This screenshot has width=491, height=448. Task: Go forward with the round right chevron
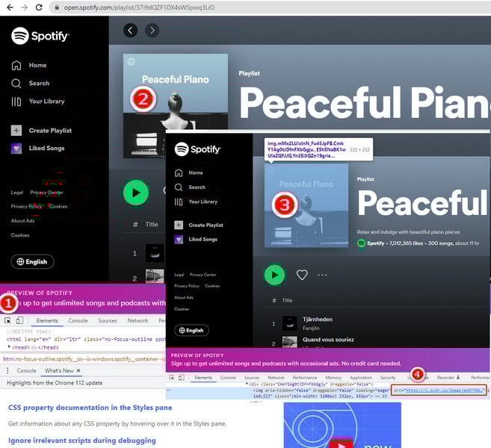pyautogui.click(x=152, y=31)
